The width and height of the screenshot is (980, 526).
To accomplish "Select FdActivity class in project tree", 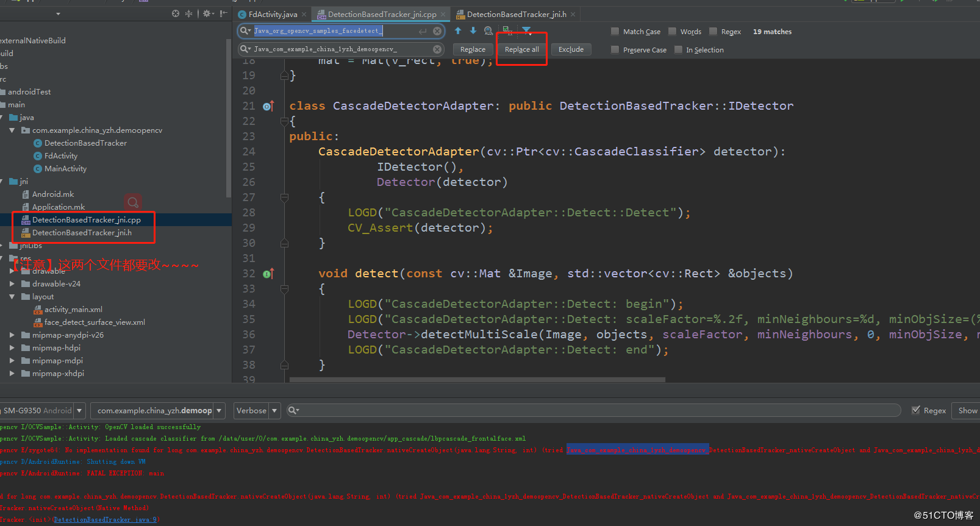I will (x=60, y=156).
